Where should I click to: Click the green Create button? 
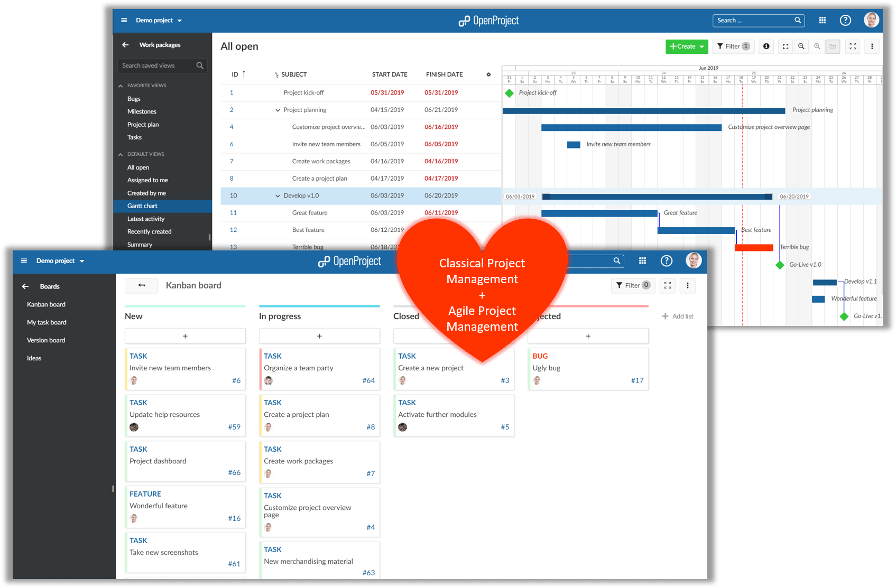683,46
